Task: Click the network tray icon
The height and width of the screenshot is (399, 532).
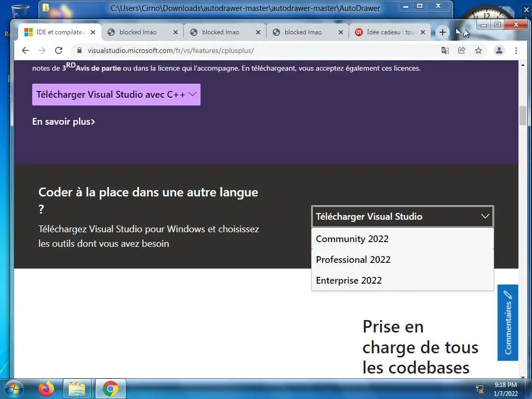Action: tap(480, 389)
